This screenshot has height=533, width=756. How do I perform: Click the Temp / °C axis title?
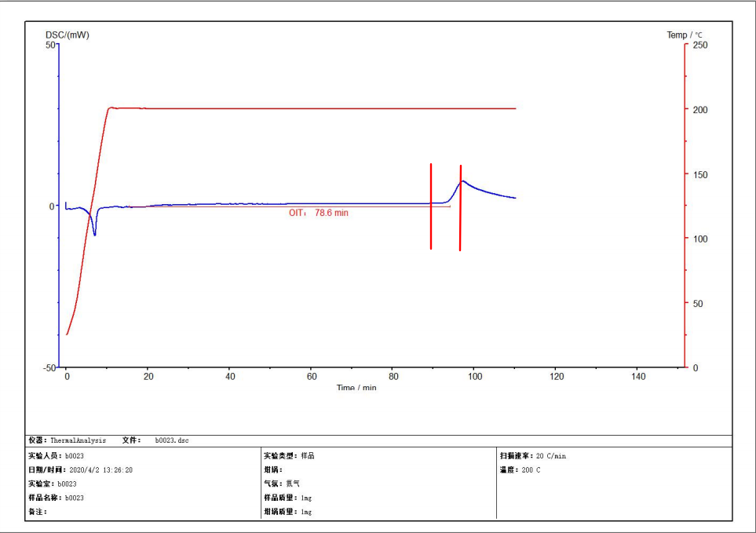[685, 35]
